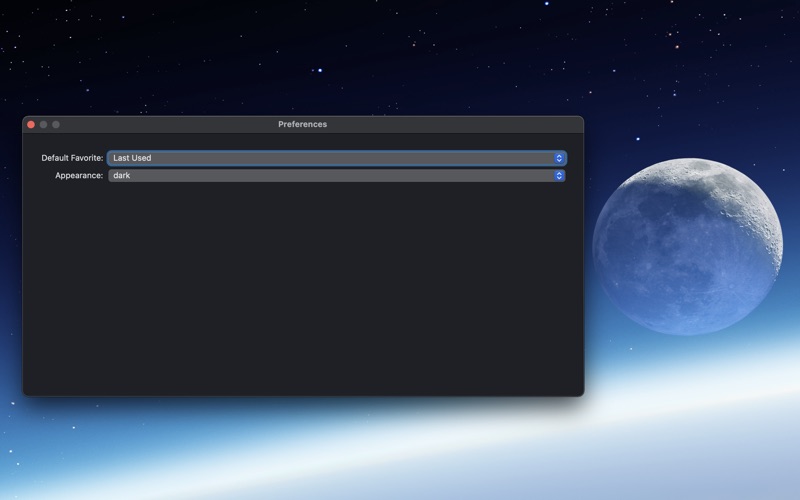Close the Preferences window with red button

pos(31,124)
